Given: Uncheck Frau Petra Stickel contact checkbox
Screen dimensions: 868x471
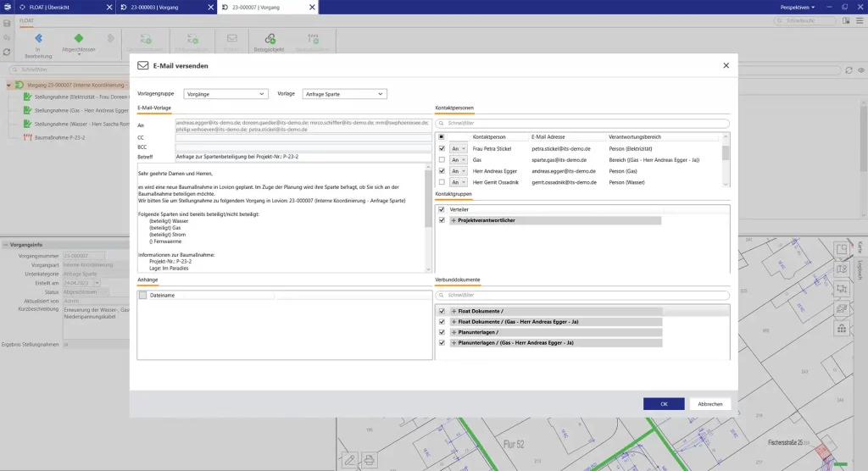Looking at the screenshot, I should click(442, 148).
